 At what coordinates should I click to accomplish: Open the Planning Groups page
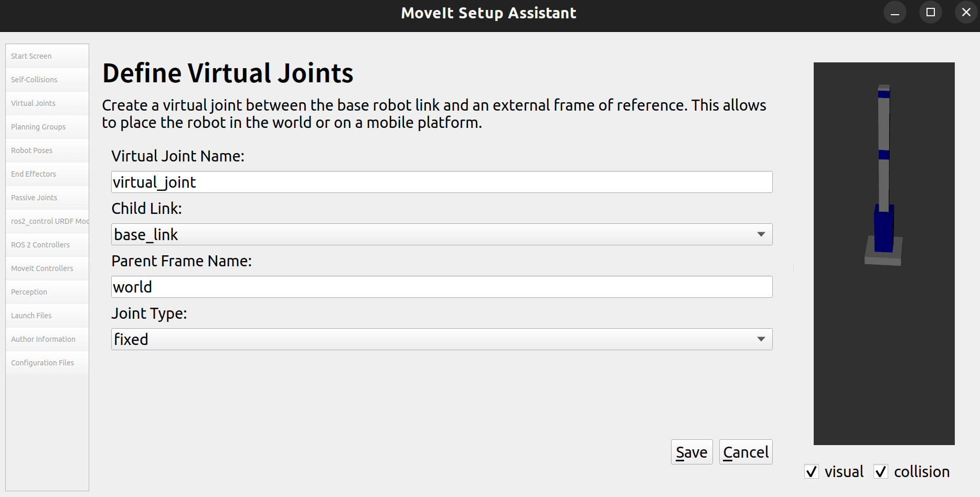coord(38,127)
